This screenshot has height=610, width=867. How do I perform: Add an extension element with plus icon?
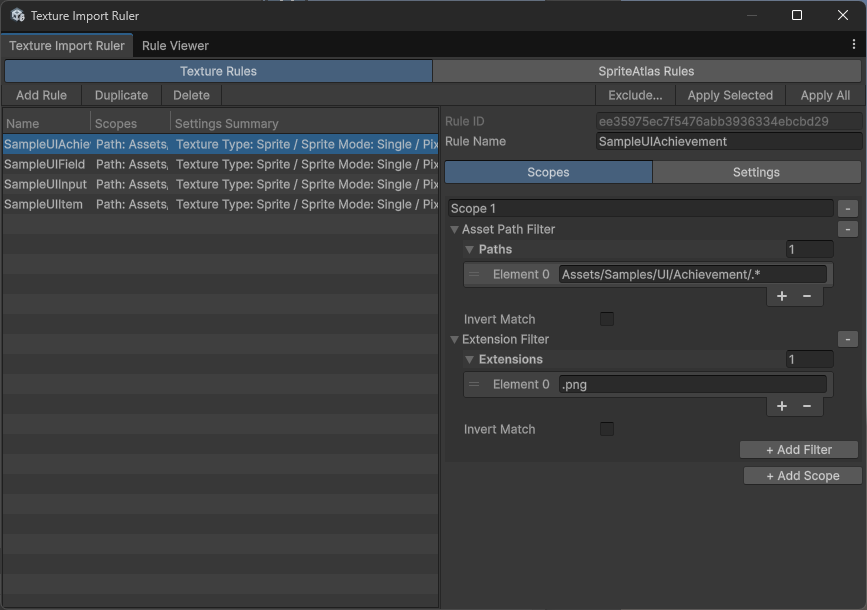click(781, 406)
